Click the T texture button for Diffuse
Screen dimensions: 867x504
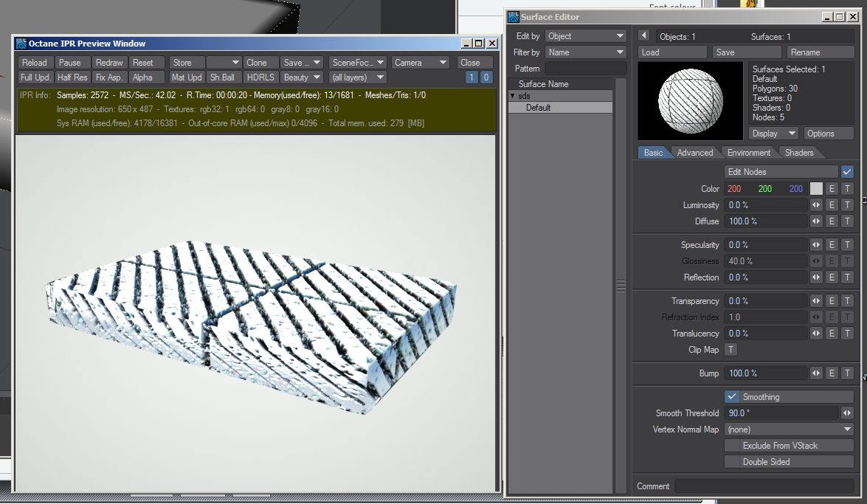click(x=847, y=221)
